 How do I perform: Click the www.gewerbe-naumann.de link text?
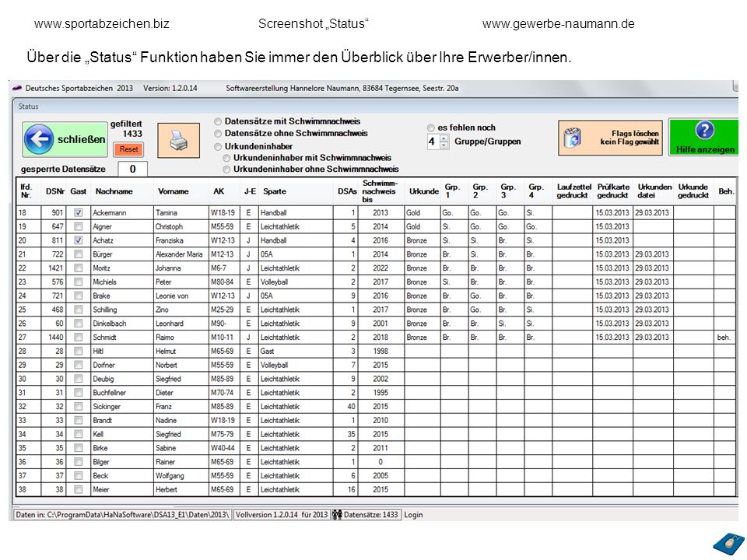tap(559, 24)
